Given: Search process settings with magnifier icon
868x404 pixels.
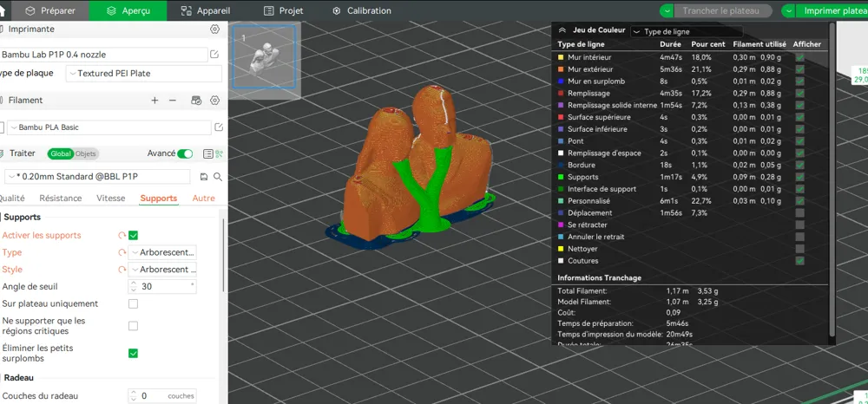Looking at the screenshot, I should click(217, 177).
